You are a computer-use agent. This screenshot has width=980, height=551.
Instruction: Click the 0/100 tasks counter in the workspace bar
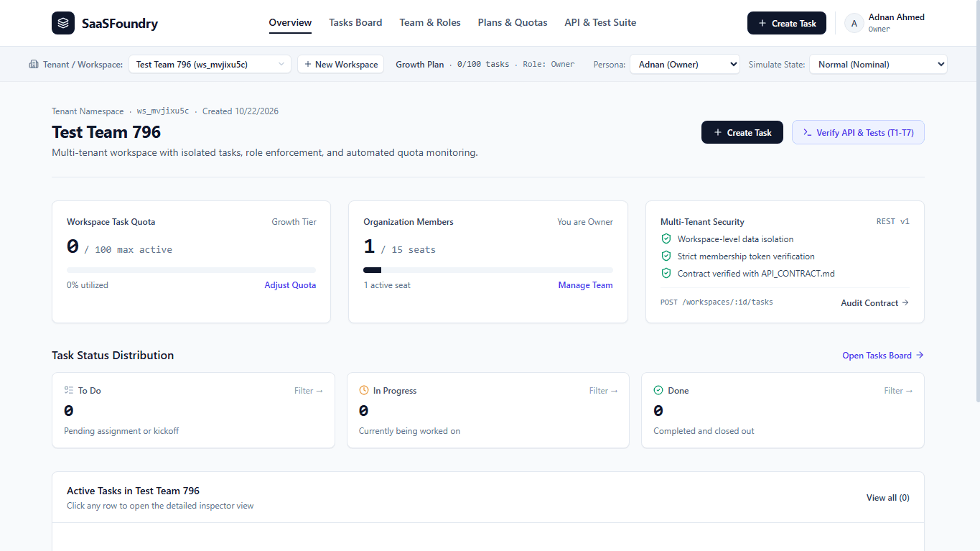click(x=483, y=64)
